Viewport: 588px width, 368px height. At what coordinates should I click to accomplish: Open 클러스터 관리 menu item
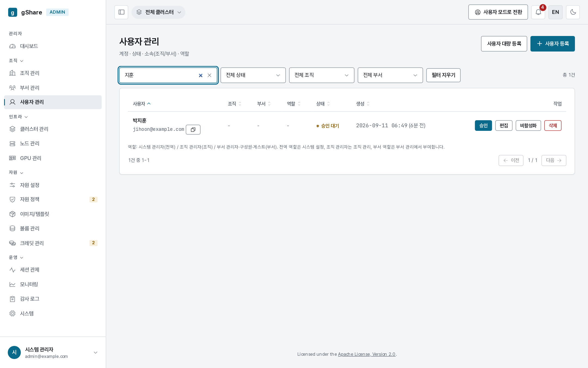53,129
